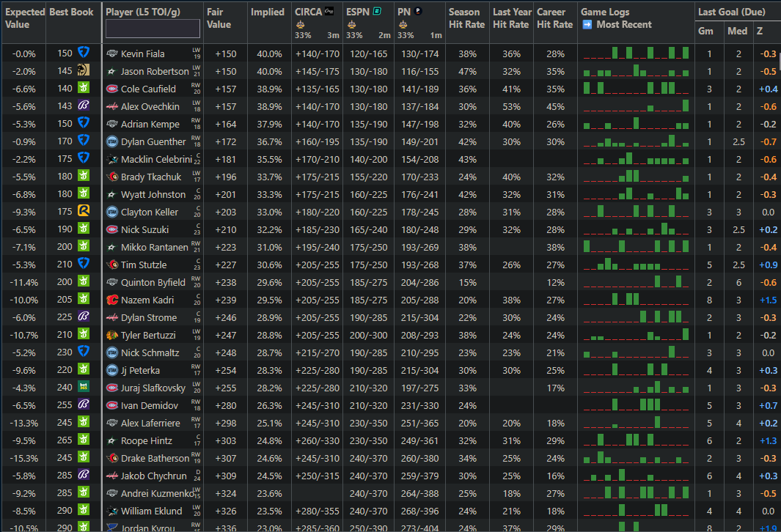Click the ESPN Bet logo icon in header
The image size is (781, 532).
click(377, 11)
